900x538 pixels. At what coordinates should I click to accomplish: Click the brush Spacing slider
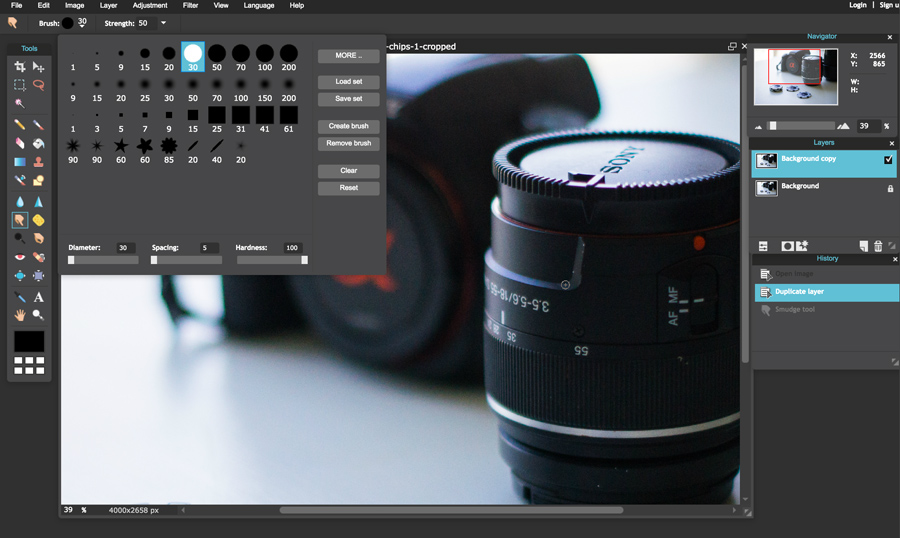187,260
